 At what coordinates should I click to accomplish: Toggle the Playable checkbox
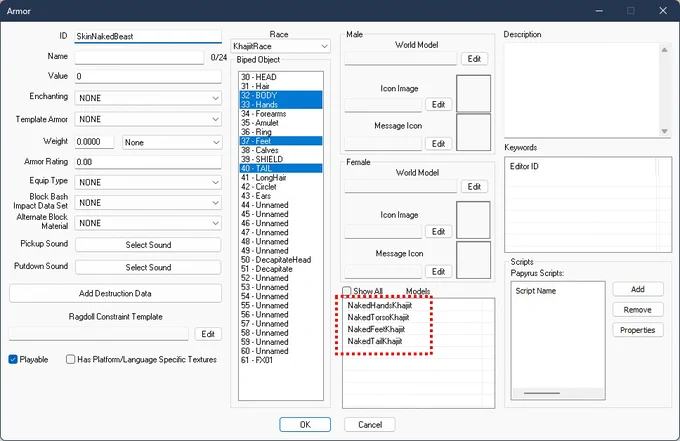click(x=13, y=359)
